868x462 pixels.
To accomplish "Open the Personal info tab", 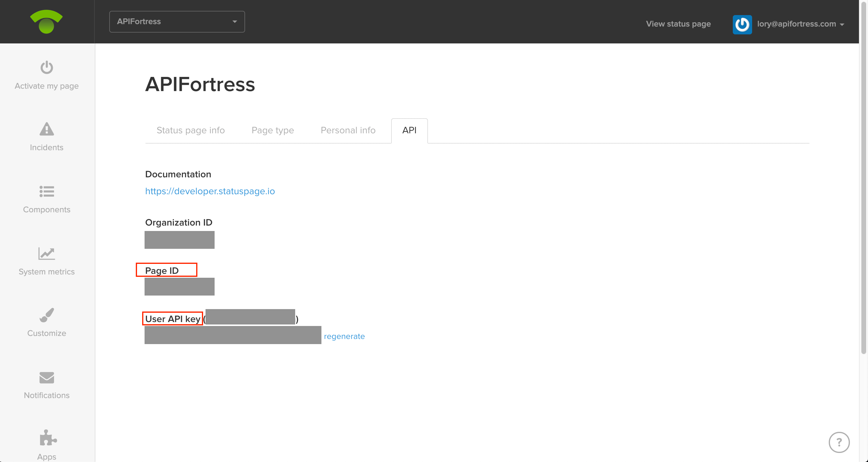I will pos(348,130).
